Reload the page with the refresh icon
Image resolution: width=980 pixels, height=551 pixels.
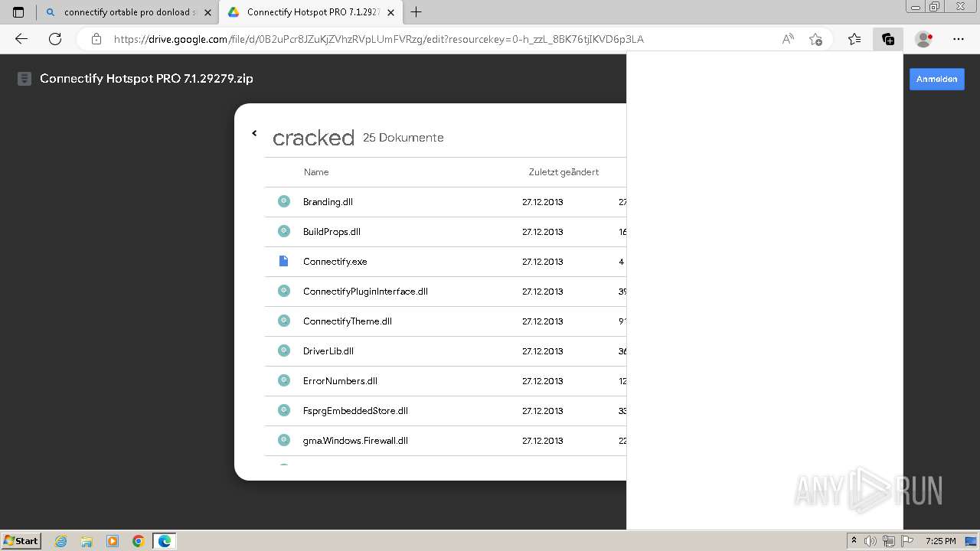(55, 39)
